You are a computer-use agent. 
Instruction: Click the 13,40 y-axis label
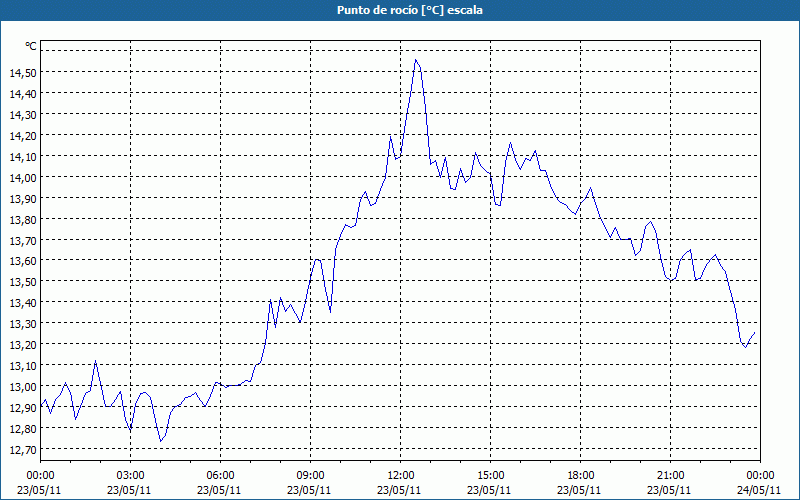coord(23,303)
